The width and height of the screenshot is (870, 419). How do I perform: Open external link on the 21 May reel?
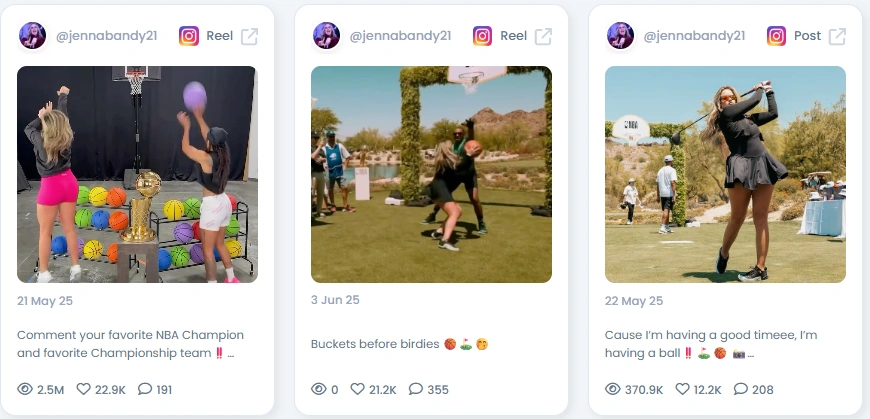click(x=249, y=36)
